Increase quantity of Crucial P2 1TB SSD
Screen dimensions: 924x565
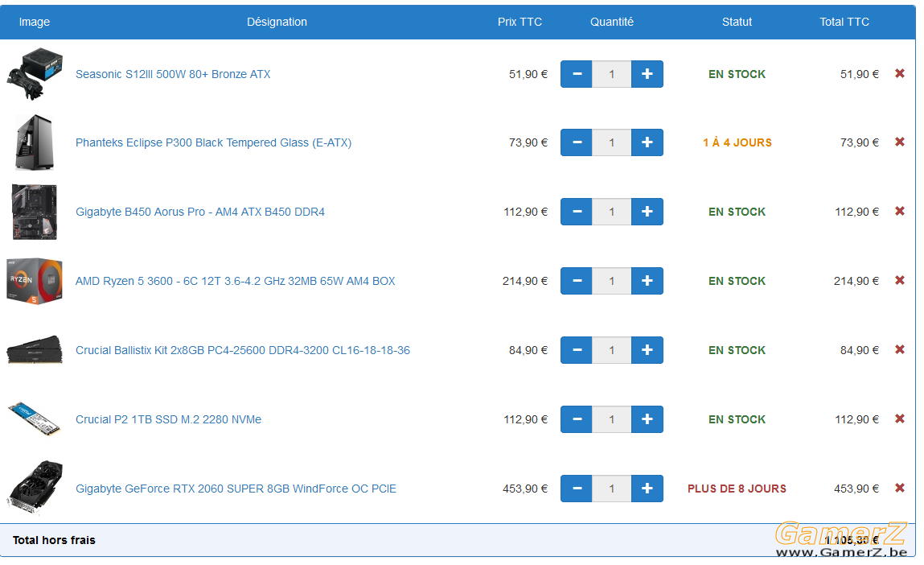[x=647, y=419]
